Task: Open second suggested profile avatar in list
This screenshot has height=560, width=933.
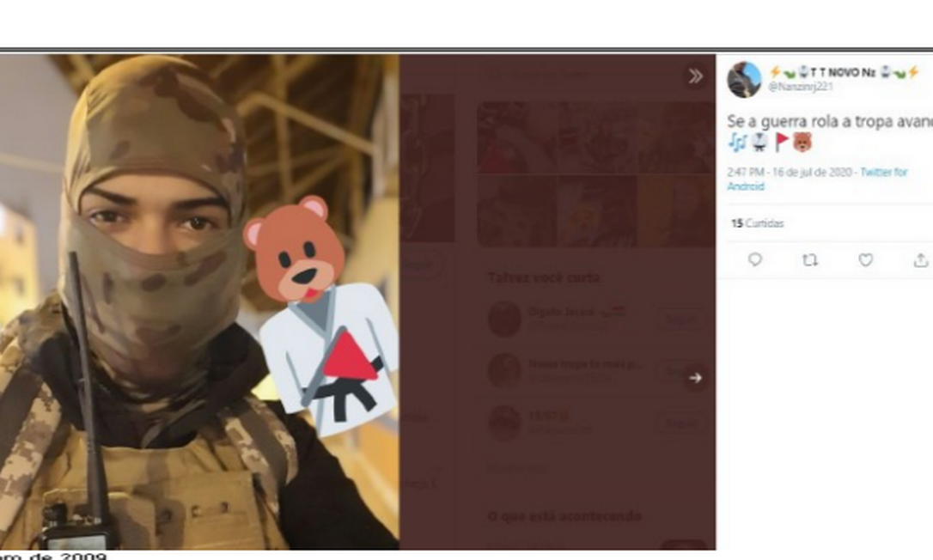Action: 504,370
